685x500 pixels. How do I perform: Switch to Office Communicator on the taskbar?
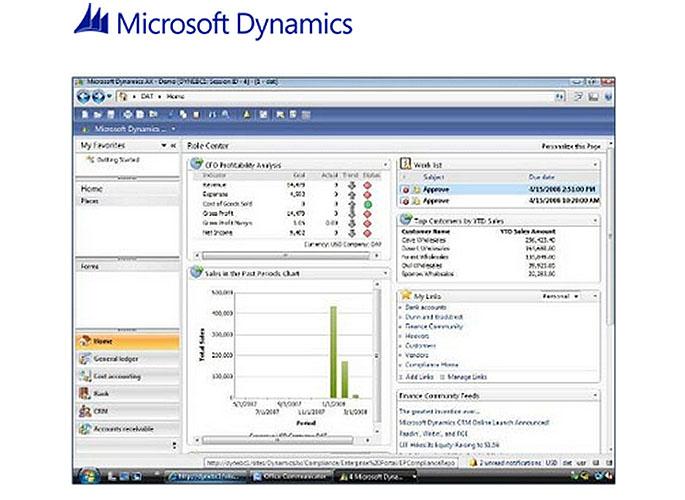[x=291, y=477]
